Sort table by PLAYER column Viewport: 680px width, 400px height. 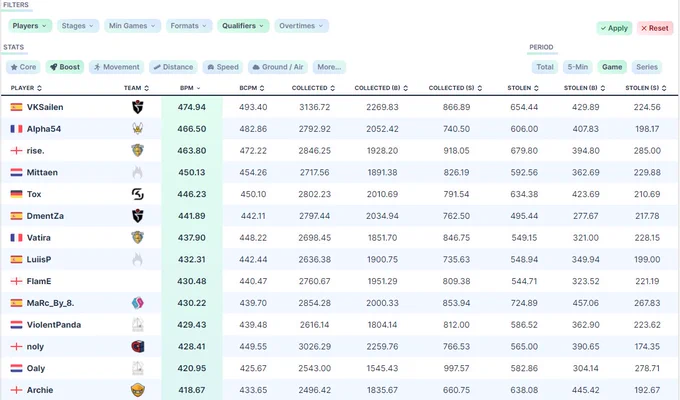[x=26, y=88]
